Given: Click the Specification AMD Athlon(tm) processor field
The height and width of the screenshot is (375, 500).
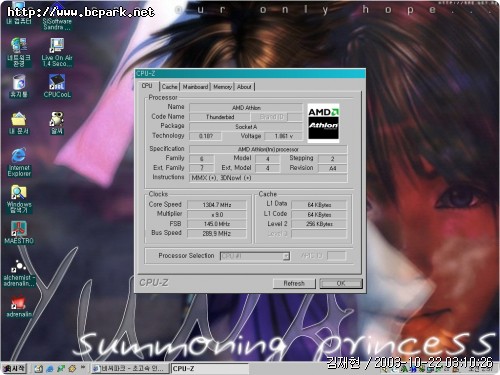Looking at the screenshot, I should [x=268, y=149].
